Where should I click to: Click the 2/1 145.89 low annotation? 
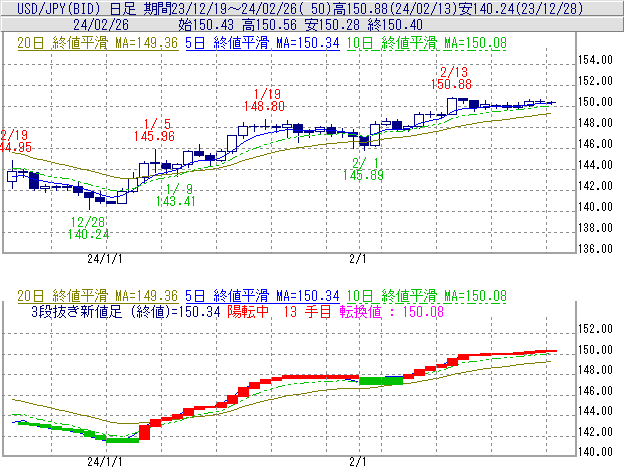click(363, 169)
